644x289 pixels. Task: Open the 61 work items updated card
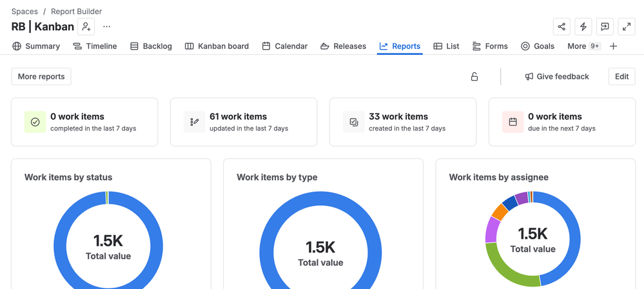click(244, 122)
